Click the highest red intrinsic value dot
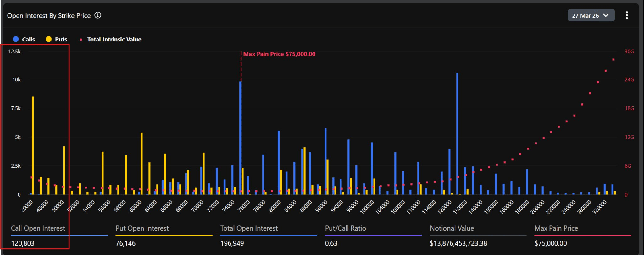644x255 pixels. click(613, 59)
